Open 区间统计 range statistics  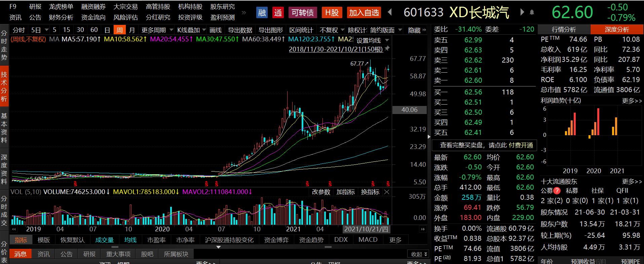tap(301, 30)
